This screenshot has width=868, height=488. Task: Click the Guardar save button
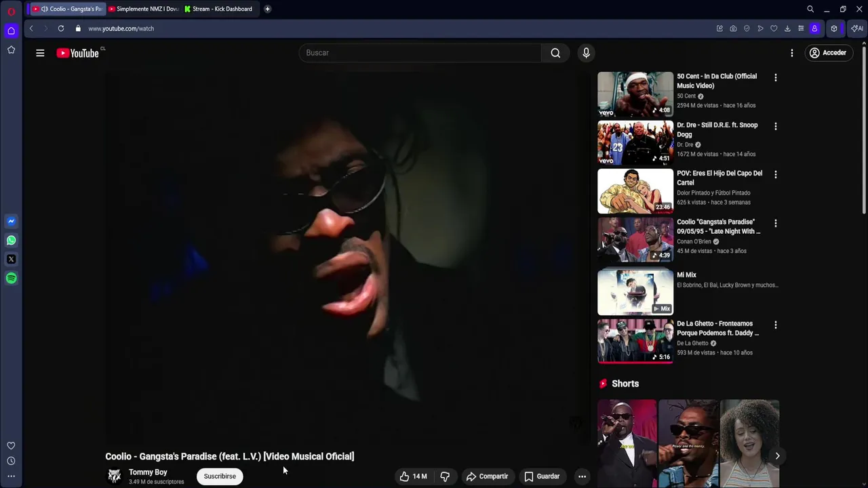[542, 476]
